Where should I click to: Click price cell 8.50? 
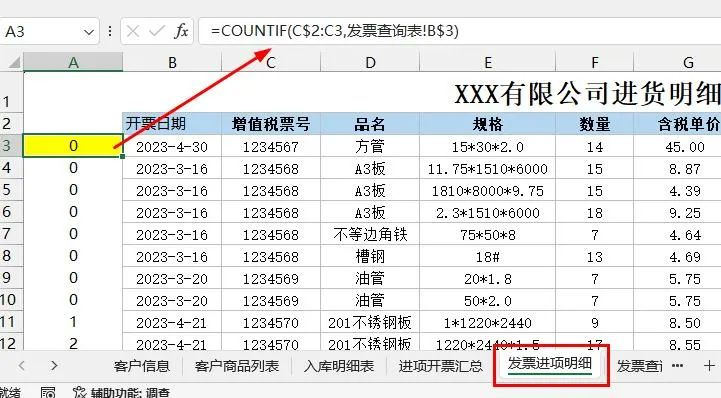pos(678,323)
